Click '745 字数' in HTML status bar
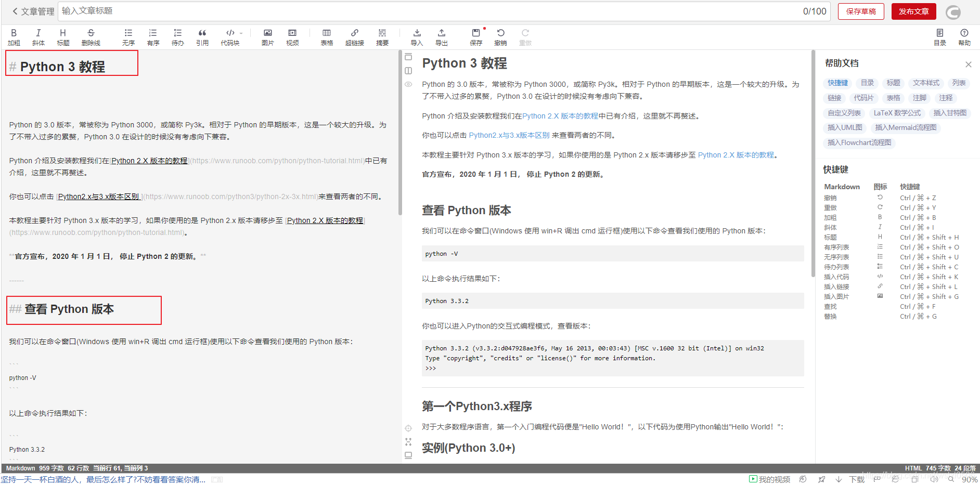The image size is (980, 485). (938, 468)
